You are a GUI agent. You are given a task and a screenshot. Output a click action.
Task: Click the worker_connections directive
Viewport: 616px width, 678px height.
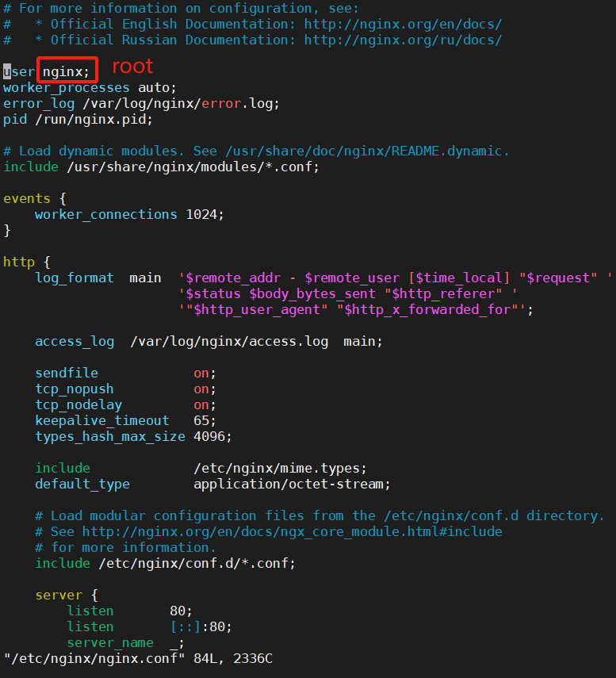coord(106,214)
